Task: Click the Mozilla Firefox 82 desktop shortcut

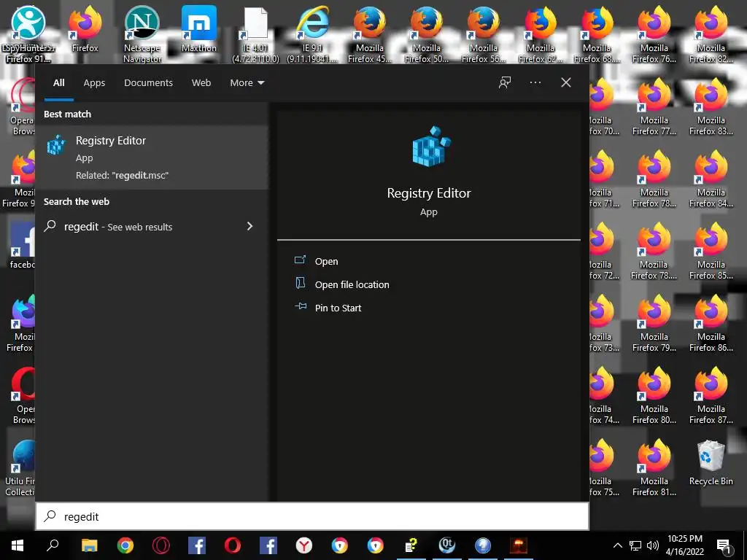Action: [x=711, y=34]
